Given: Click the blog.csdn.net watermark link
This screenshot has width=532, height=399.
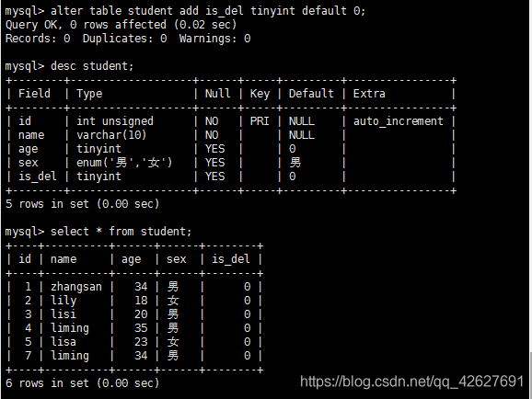Looking at the screenshot, I should 412,382.
